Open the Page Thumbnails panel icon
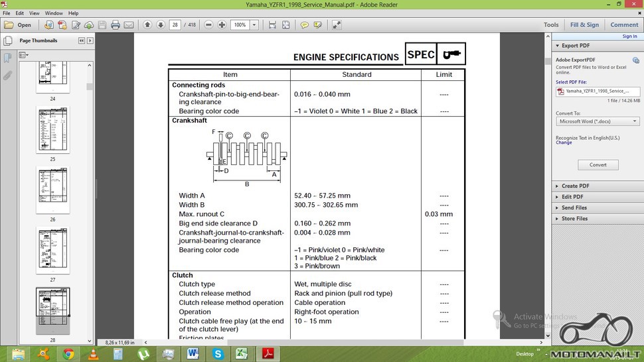The width and height of the screenshot is (644, 362). pos(7,40)
